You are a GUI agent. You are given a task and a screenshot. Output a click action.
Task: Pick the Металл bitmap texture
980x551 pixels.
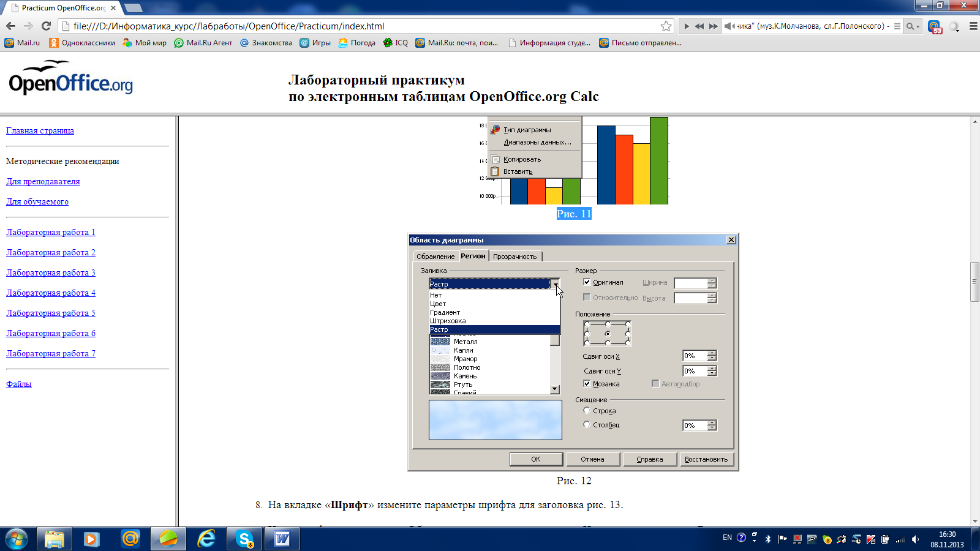[x=490, y=342]
